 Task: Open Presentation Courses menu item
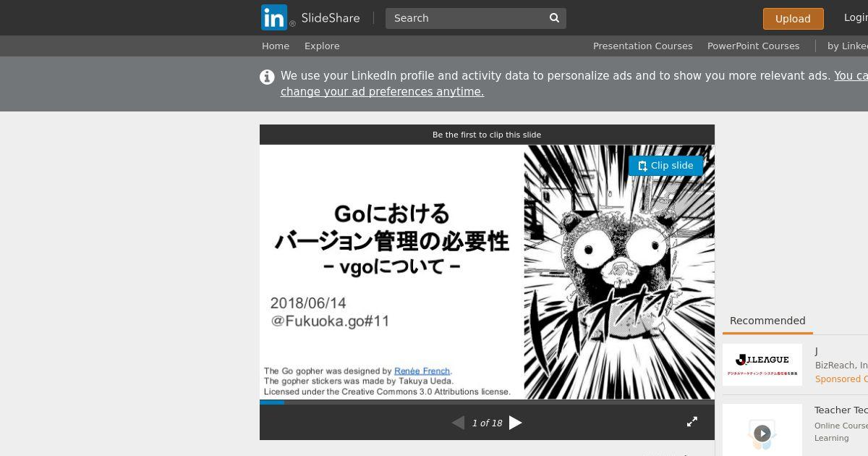[643, 46]
